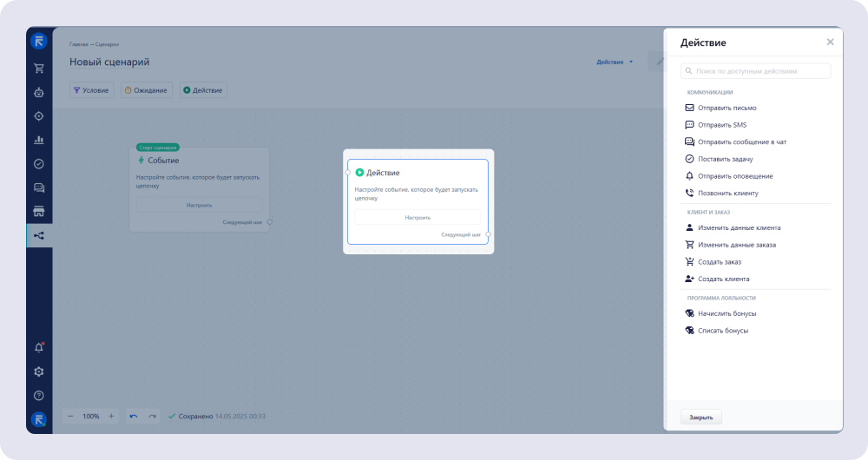Viewport: 868px width, 460px height.
Task: Zoom in with the plus button
Action: 111,417
